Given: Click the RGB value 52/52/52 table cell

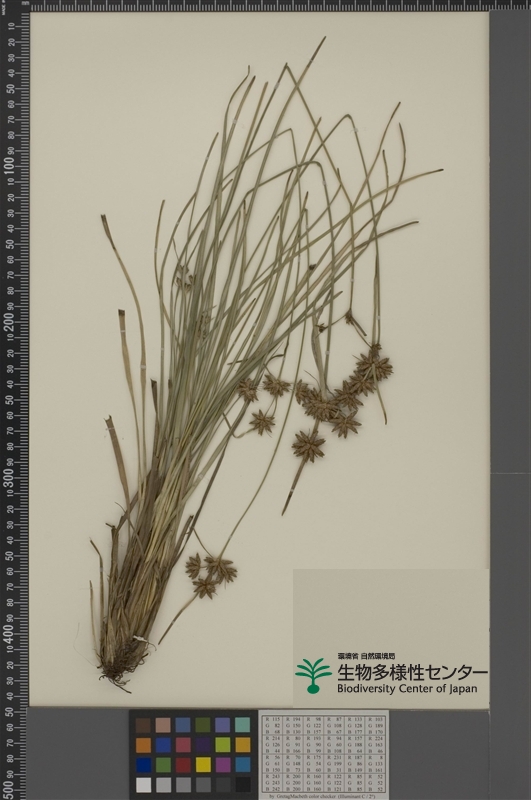Looking at the screenshot, I should coord(375,784).
